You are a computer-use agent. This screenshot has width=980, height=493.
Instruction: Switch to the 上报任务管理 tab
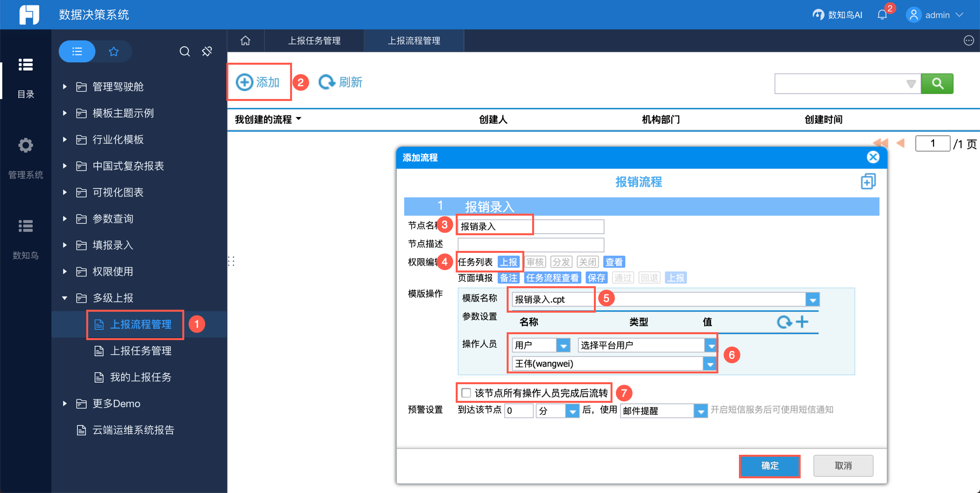click(x=314, y=41)
